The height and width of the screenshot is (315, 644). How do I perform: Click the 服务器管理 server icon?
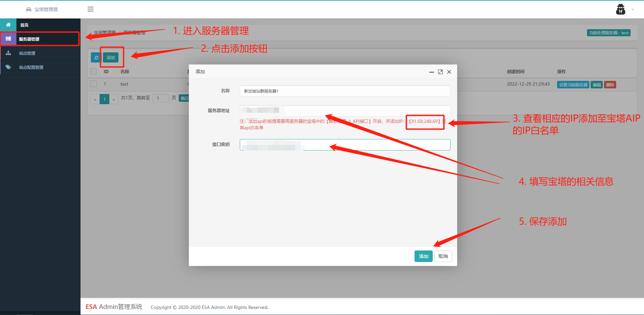8,39
